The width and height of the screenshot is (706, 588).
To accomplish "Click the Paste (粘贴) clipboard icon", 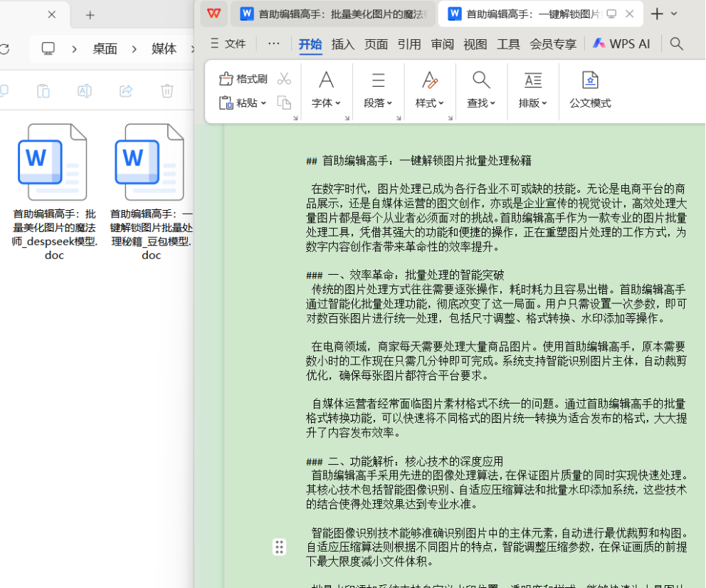I will 226,103.
